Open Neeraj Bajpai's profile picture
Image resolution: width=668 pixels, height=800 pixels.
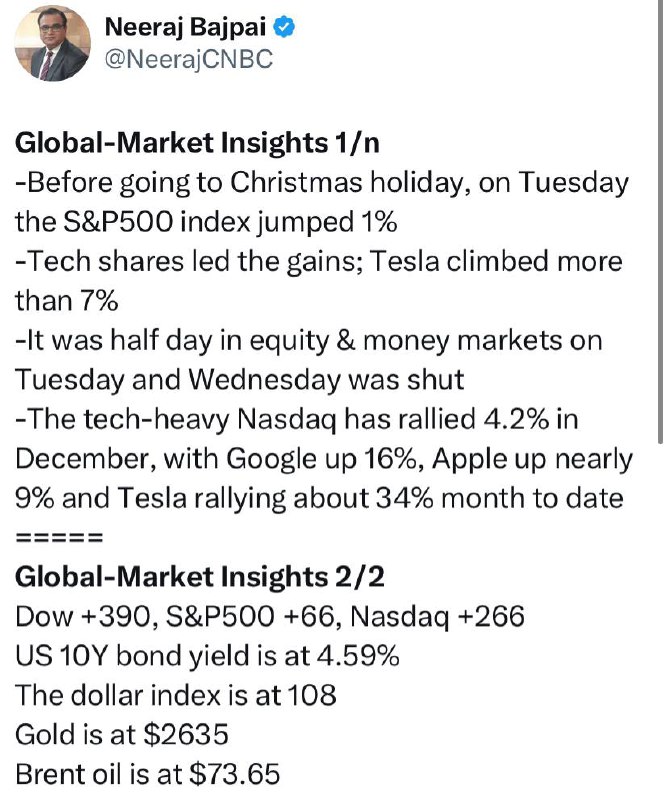pyautogui.click(x=53, y=43)
